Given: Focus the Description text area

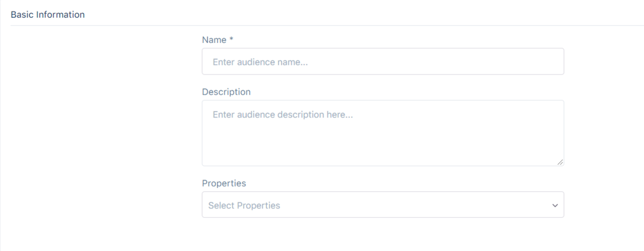Looking at the screenshot, I should [x=383, y=133].
